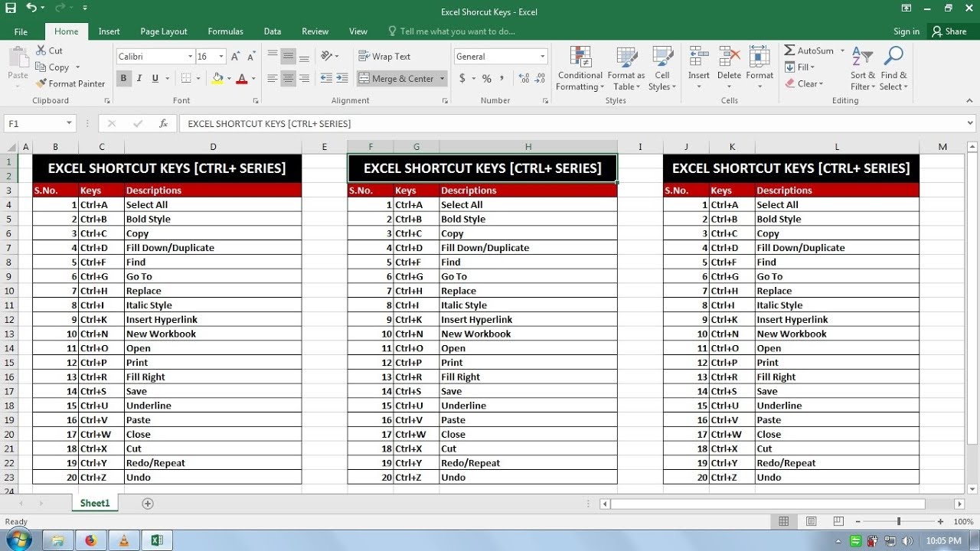
Task: Click the Tell me what you want to do box
Action: (451, 31)
